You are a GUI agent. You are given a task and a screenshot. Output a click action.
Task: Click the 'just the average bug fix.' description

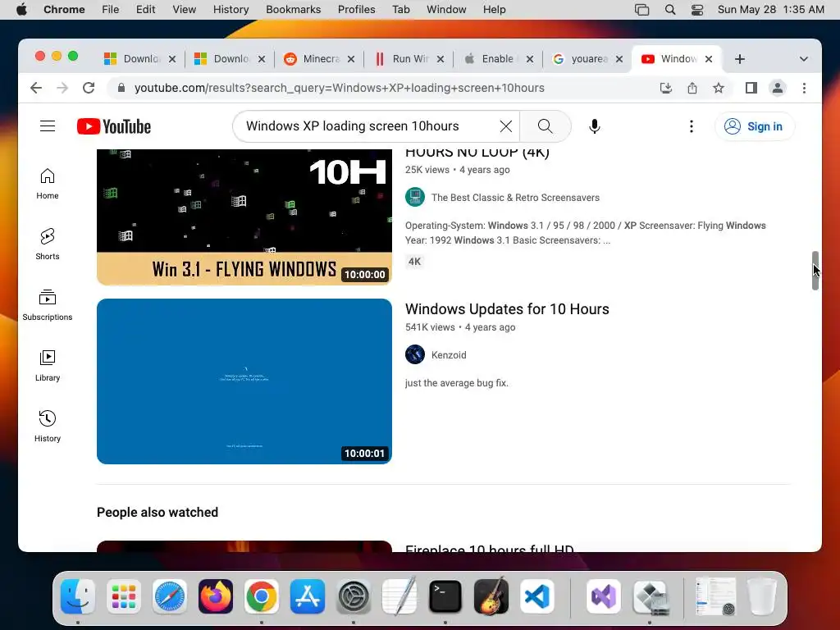456,383
